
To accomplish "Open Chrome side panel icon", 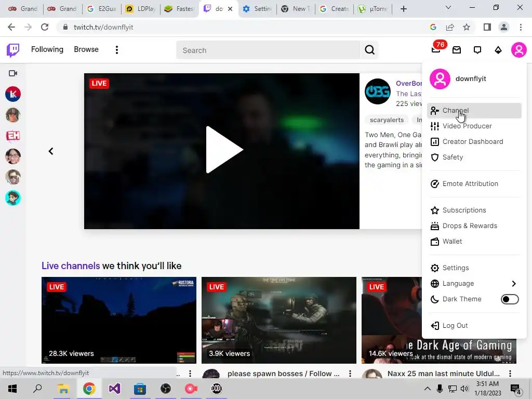I will (x=487, y=27).
